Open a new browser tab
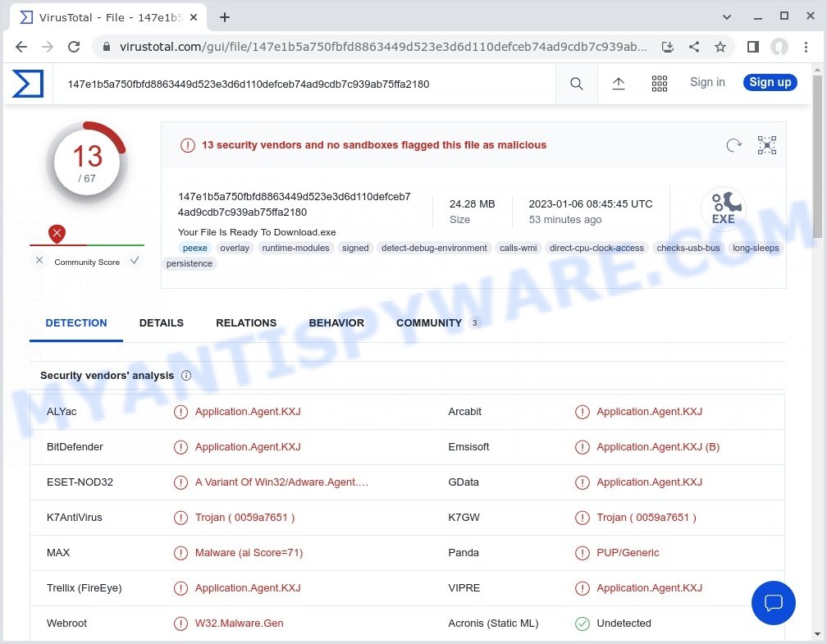 pos(225,17)
